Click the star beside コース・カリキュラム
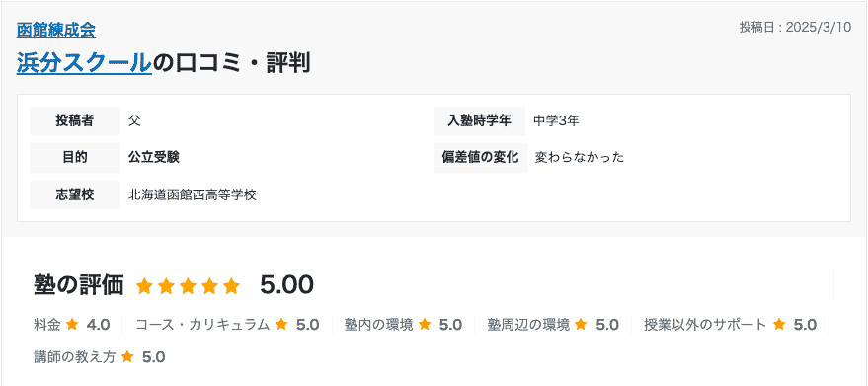This screenshot has height=386, width=868. (281, 325)
